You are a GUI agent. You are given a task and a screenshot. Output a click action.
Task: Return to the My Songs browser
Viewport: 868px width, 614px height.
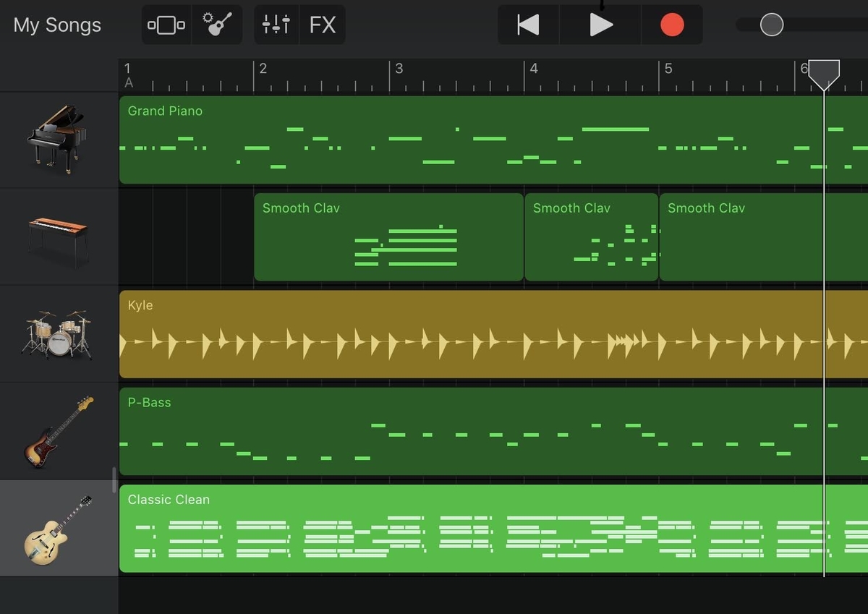click(x=56, y=24)
